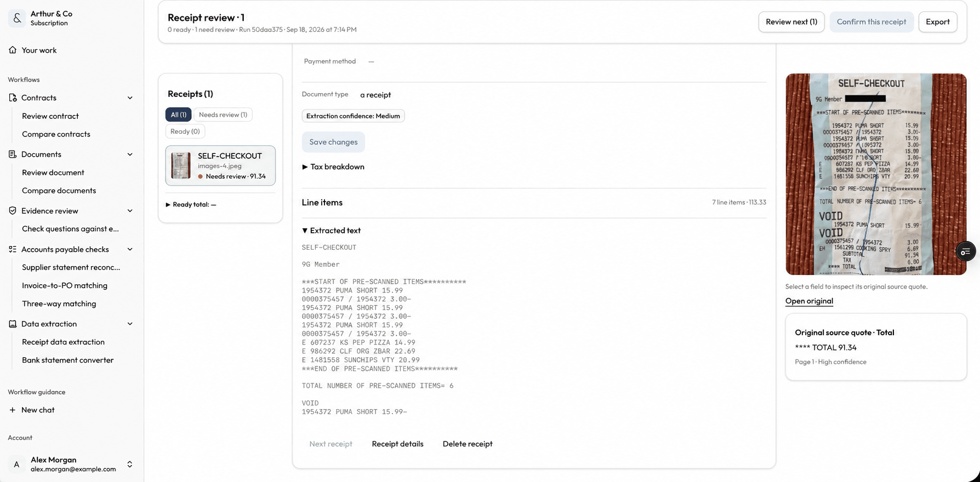The height and width of the screenshot is (482, 980).
Task: Click the Receipt details button
Action: 397,444
